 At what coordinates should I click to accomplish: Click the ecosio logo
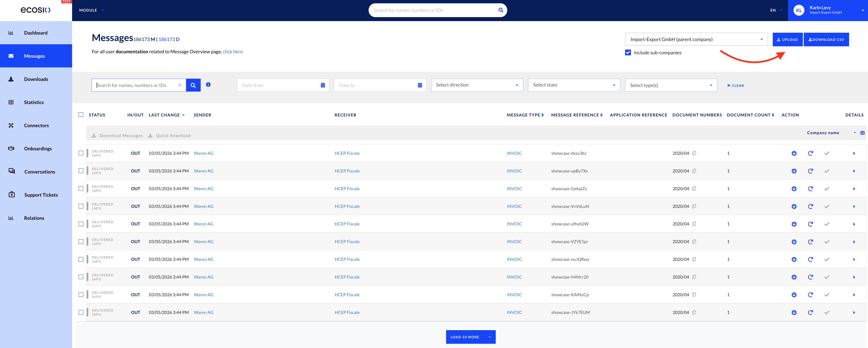pos(35,10)
